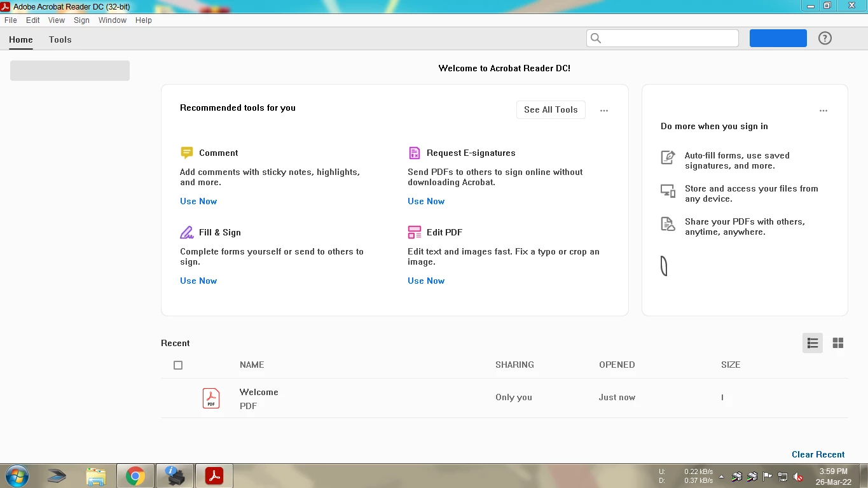Click the Store and access files icon
This screenshot has height=488, width=868.
point(668,191)
